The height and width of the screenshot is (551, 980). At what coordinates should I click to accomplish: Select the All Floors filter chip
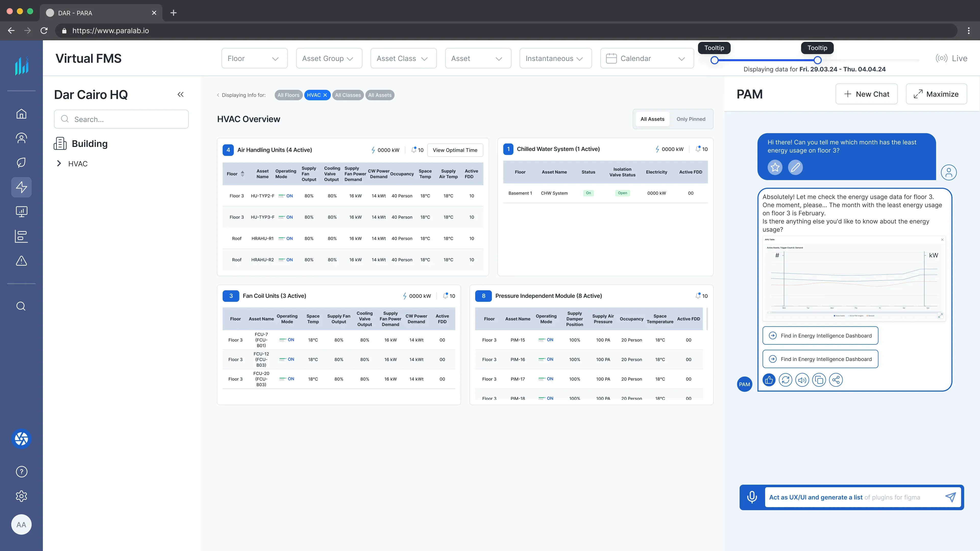288,95
